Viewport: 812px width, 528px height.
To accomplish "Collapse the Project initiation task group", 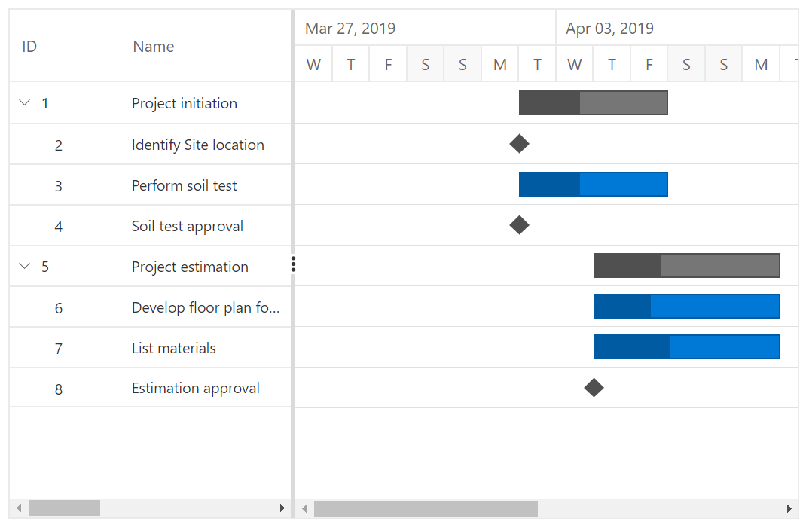I will coord(24,103).
